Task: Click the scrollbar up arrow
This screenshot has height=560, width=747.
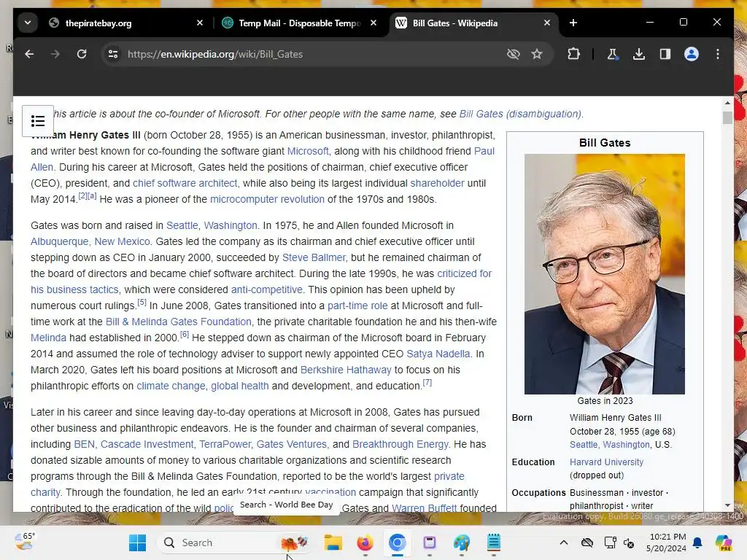Action: (x=727, y=103)
